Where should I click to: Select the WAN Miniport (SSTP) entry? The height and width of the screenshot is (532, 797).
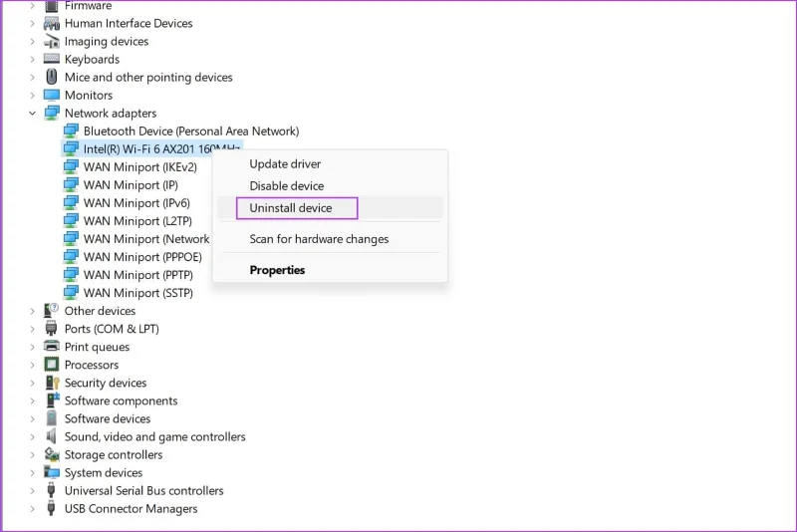coord(137,293)
